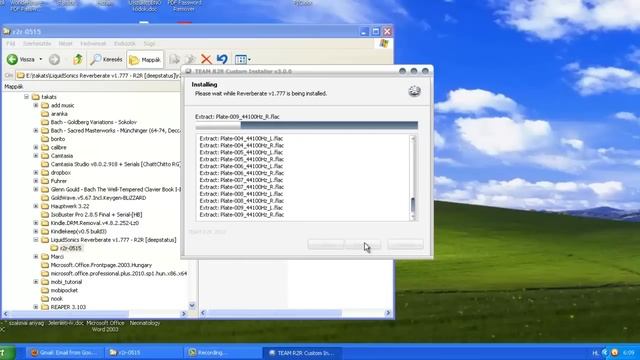Screen dimensions: 640x360
Task: Open Keresés search in Explorer toolbar
Action: [x=107, y=60]
